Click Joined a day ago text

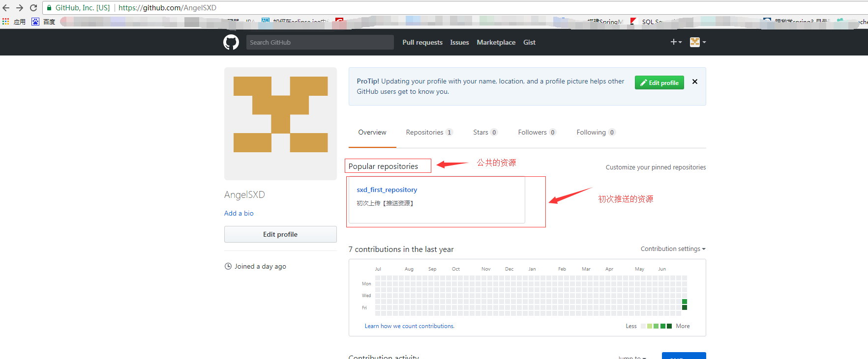point(260,266)
